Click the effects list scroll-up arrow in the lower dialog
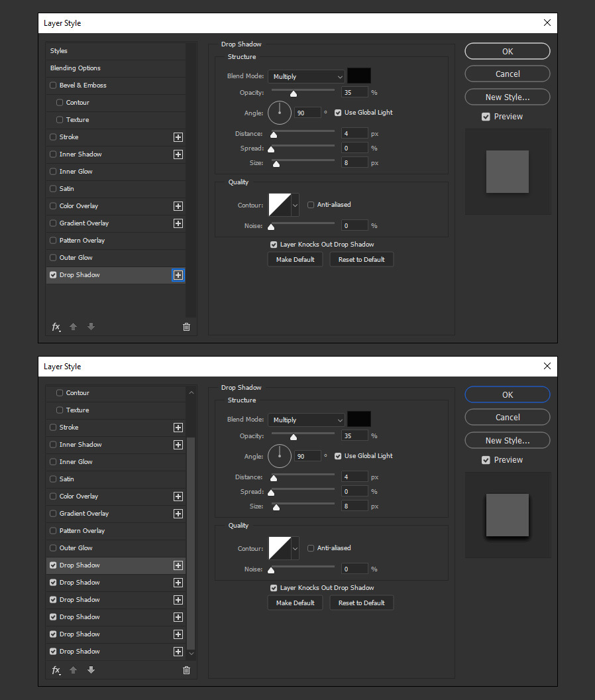The width and height of the screenshot is (595, 700). coord(191,393)
